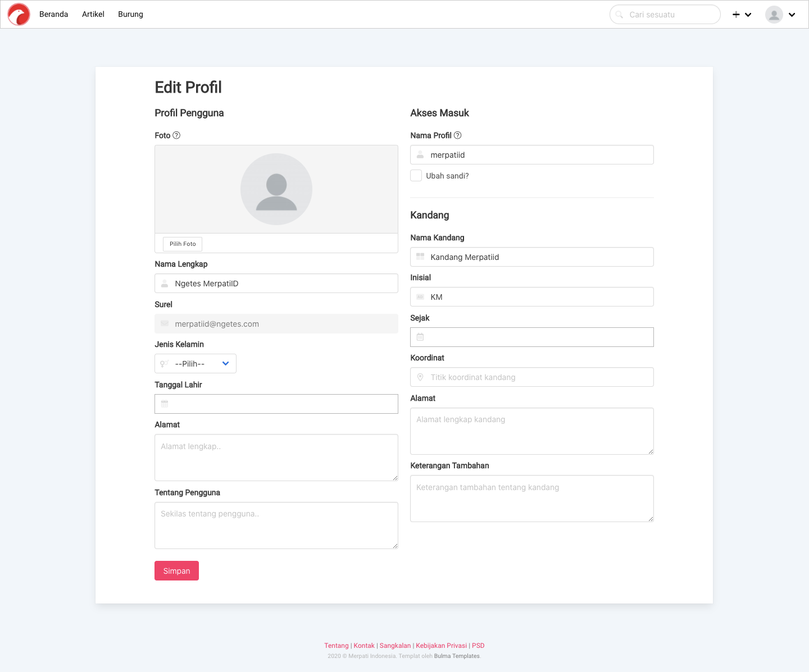Image resolution: width=809 pixels, height=672 pixels.
Task: Focus the Nama Lengkap input field
Action: pyautogui.click(x=284, y=284)
